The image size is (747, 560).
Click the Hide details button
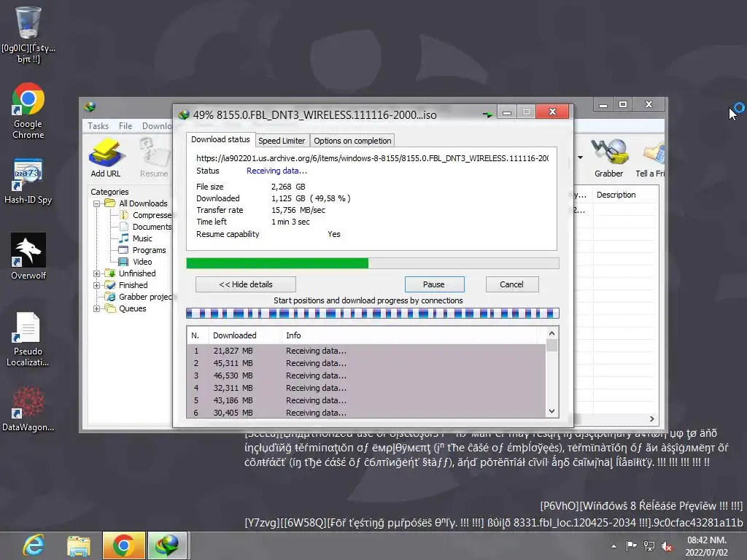[246, 284]
